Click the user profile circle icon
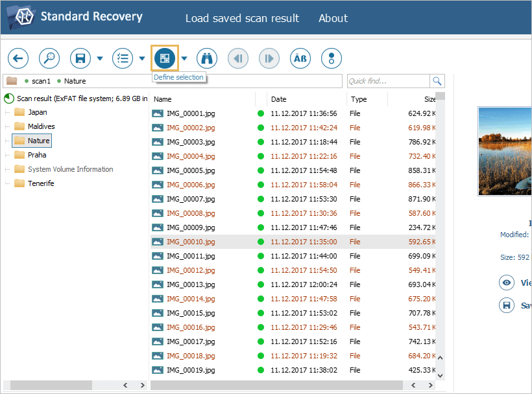 (331, 58)
